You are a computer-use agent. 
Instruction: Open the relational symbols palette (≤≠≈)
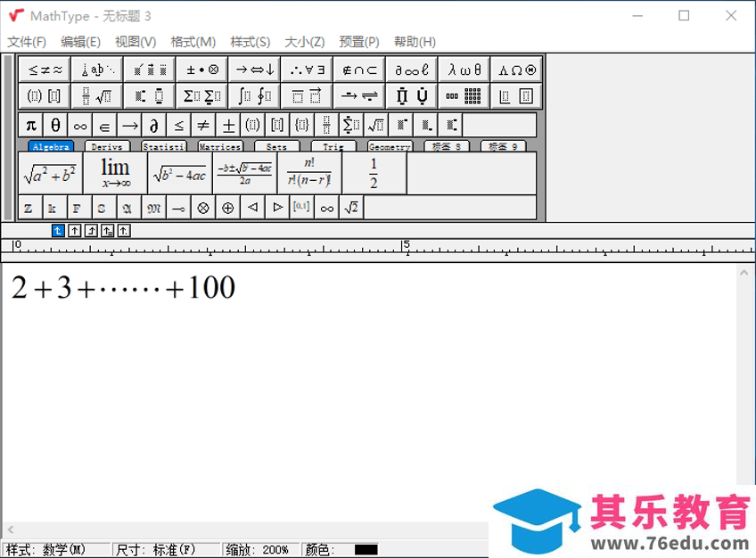pos(45,70)
